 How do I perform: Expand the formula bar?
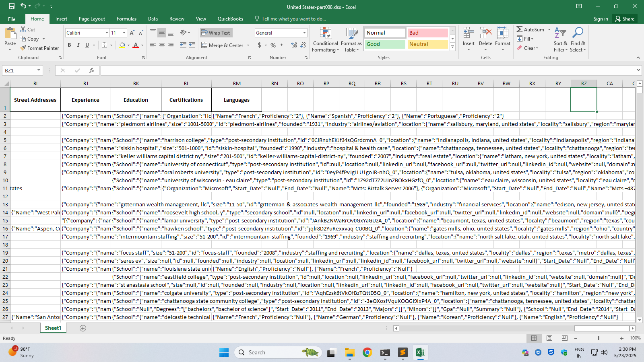click(x=638, y=70)
